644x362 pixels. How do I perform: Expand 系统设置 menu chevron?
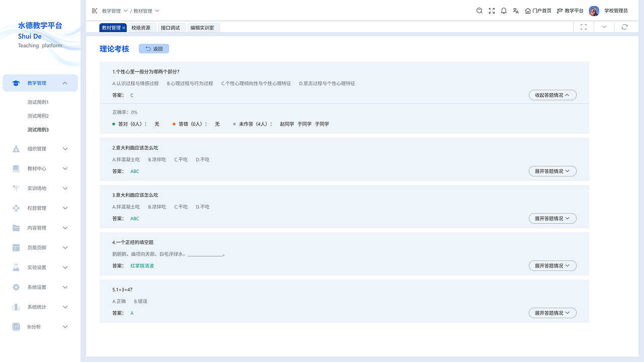(x=65, y=287)
